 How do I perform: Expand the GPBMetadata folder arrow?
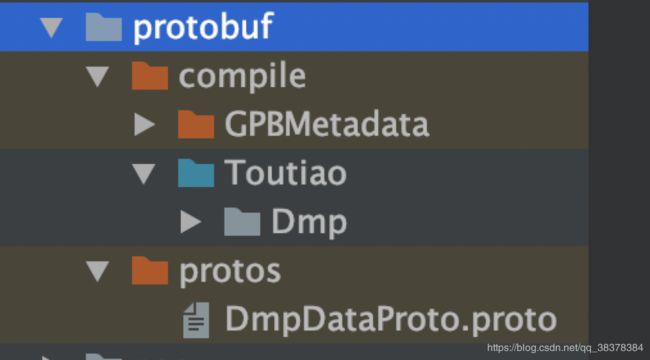tap(144, 124)
